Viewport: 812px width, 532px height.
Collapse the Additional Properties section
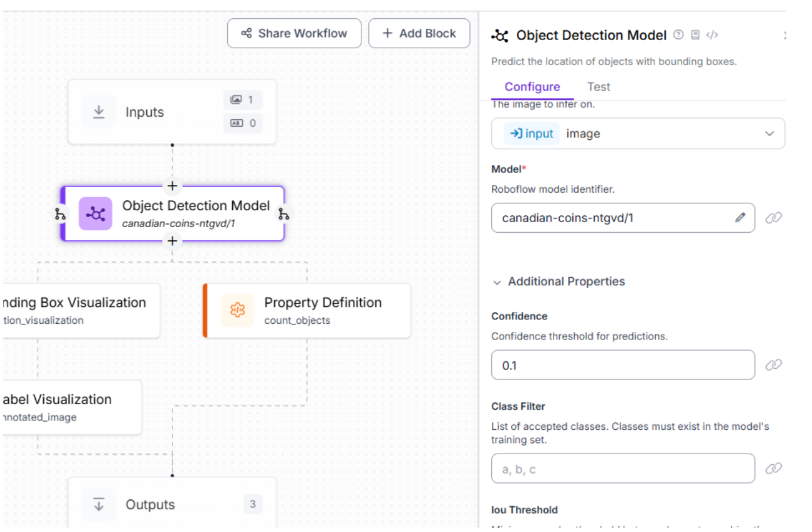pos(497,282)
